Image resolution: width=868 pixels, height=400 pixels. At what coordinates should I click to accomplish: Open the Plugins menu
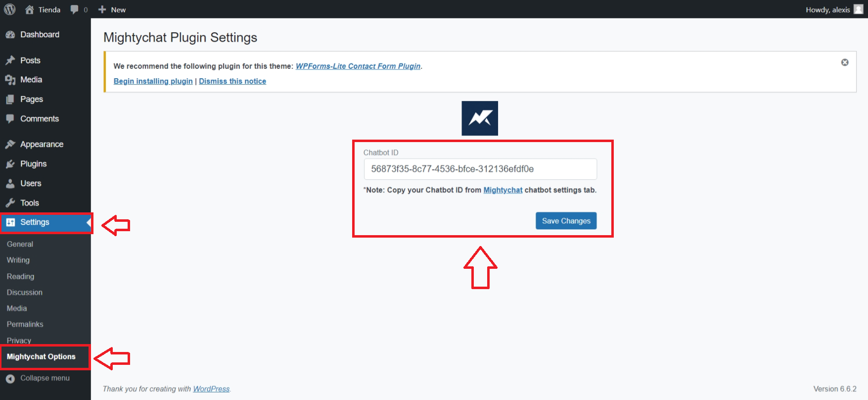pyautogui.click(x=33, y=164)
